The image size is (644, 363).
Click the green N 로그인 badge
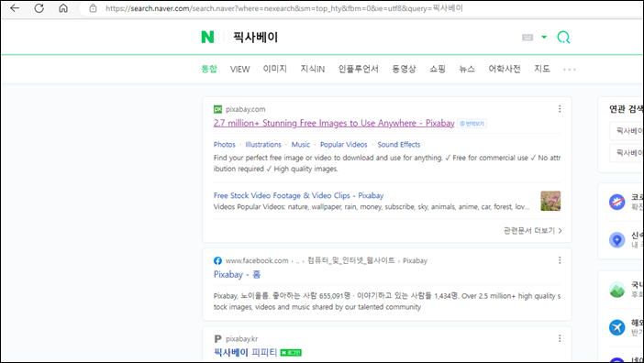[x=291, y=352]
